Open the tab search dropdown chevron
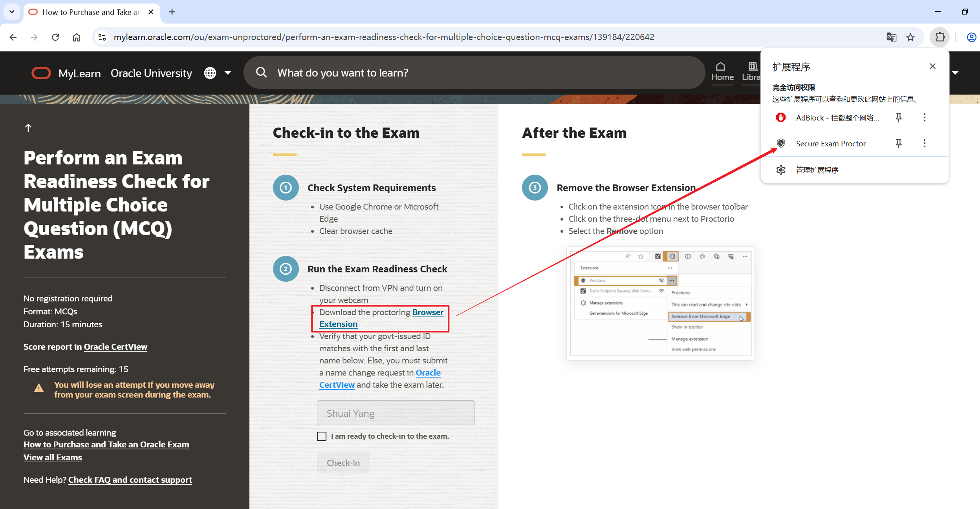 coord(12,12)
